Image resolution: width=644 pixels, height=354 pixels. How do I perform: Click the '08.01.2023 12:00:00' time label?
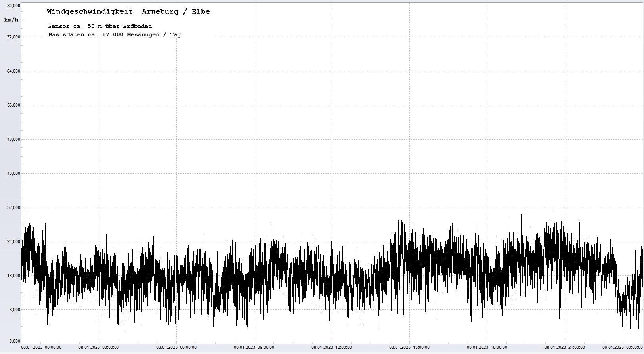click(332, 348)
